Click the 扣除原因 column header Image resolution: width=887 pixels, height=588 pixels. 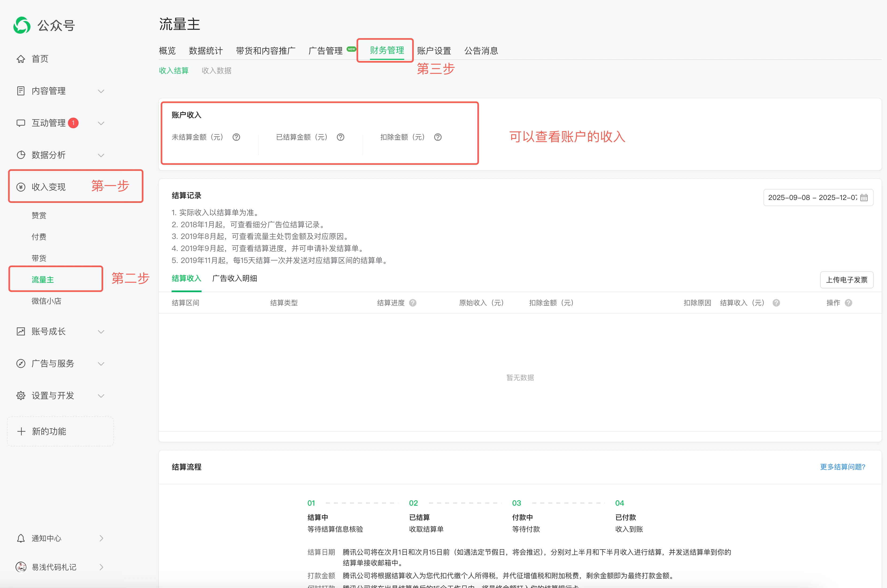(x=697, y=303)
